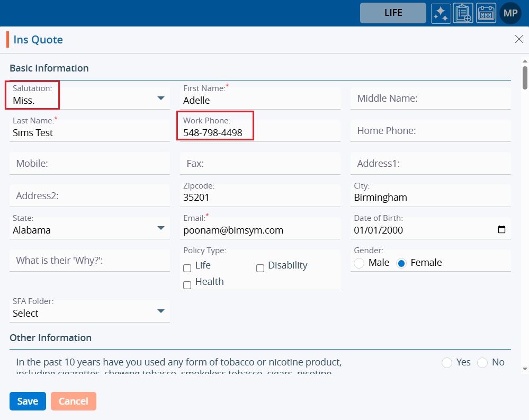
Task: Click the LIFE button in header
Action: click(x=393, y=13)
